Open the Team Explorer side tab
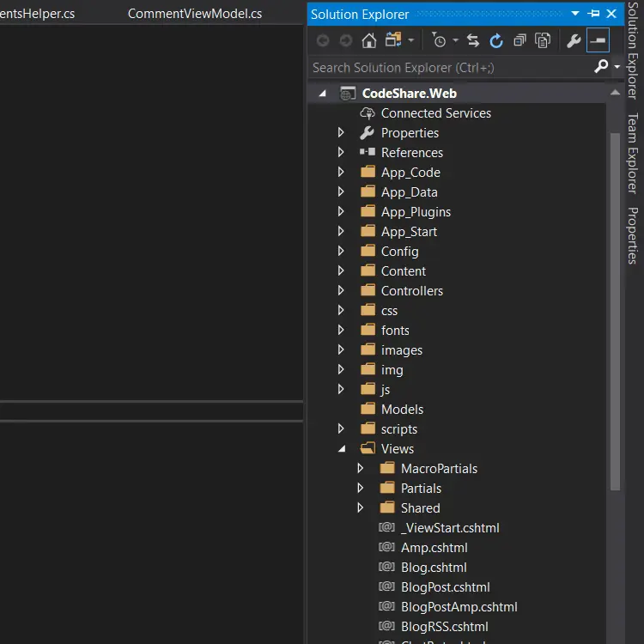The width and height of the screenshot is (644, 644). point(633,152)
